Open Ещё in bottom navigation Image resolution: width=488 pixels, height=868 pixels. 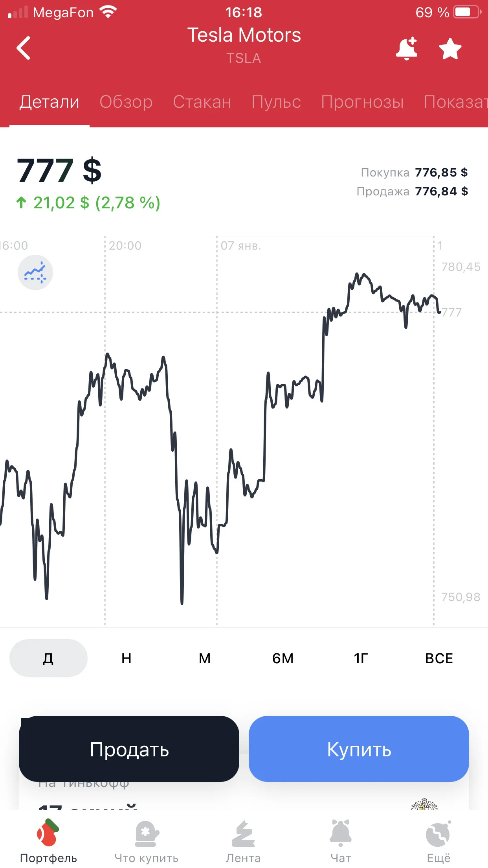click(x=438, y=841)
